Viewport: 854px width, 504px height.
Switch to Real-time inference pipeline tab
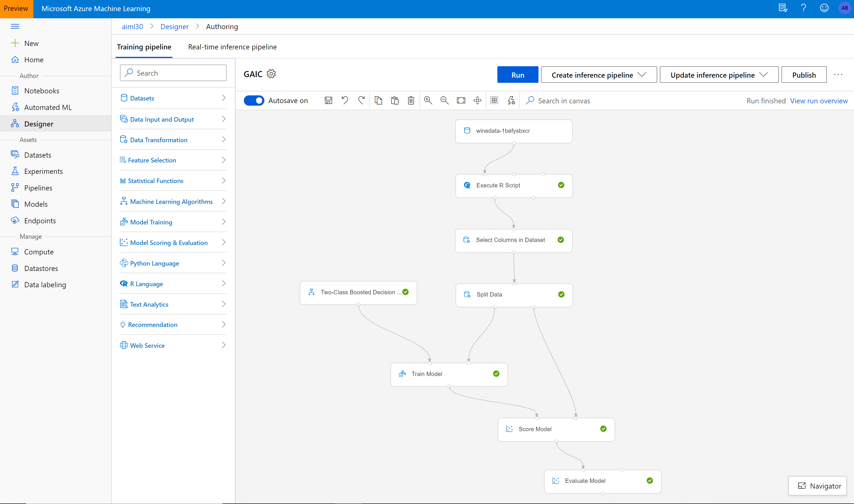pyautogui.click(x=232, y=47)
